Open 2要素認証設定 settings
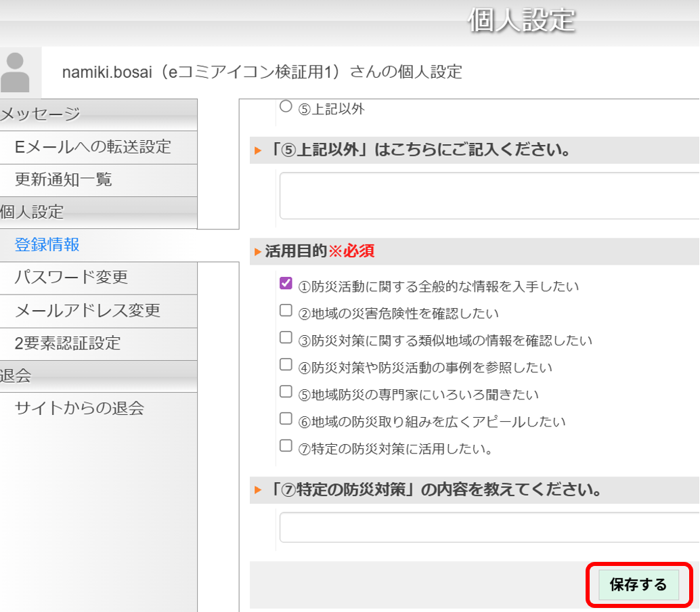Viewport: 700px width, 612px height. click(x=68, y=343)
